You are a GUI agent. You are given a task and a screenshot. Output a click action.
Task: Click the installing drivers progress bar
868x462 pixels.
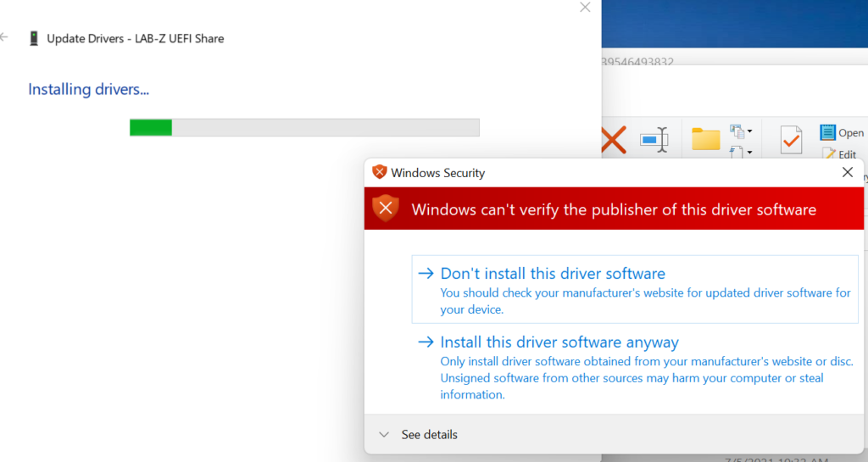(304, 127)
